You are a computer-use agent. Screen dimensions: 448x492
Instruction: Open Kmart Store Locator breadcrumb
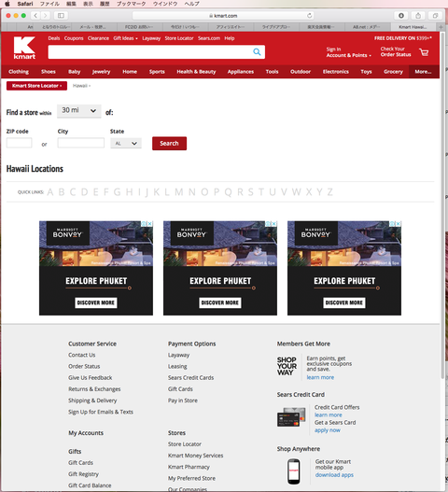(36, 86)
